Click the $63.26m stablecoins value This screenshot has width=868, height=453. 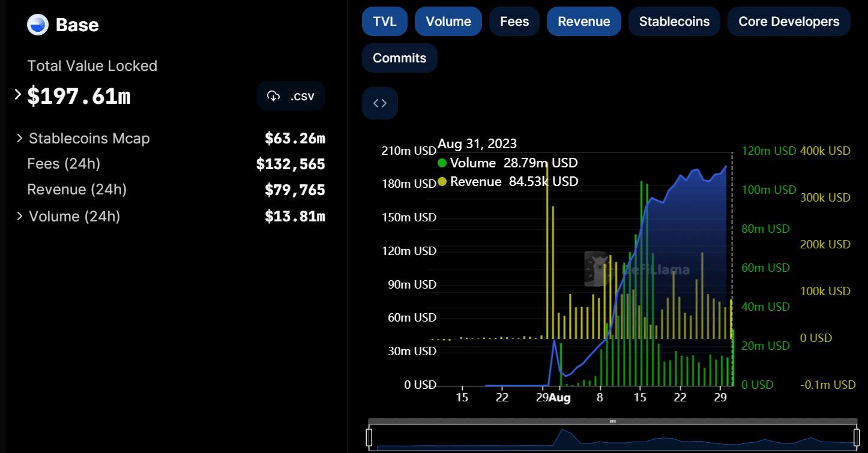[x=295, y=139]
